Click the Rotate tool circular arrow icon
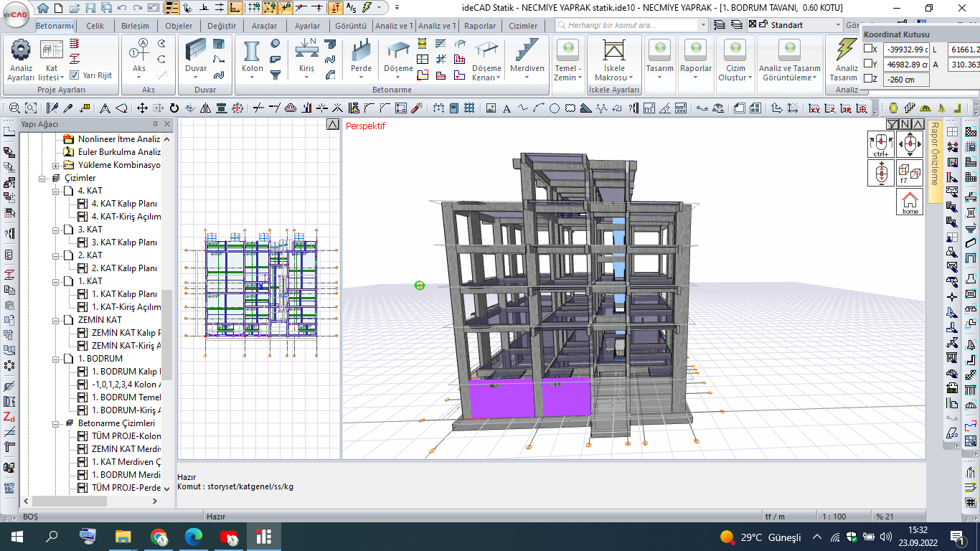This screenshot has width=980, height=551. point(174,108)
